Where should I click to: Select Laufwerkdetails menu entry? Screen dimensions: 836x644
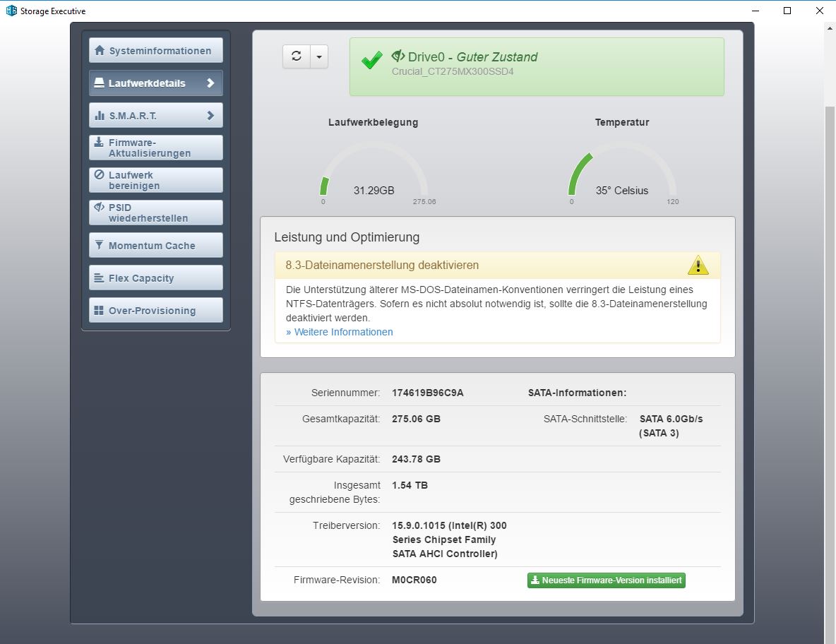click(155, 83)
